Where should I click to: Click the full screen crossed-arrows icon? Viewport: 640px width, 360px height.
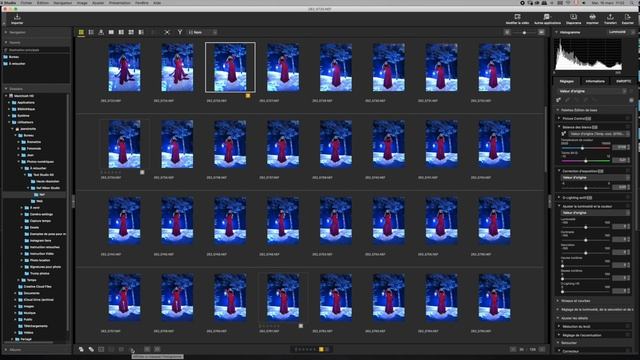click(167, 32)
